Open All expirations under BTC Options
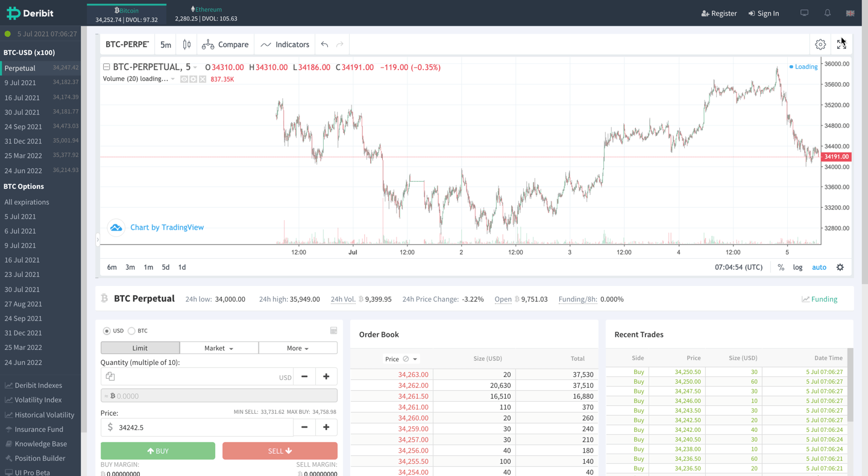The image size is (868, 476). 27,202
